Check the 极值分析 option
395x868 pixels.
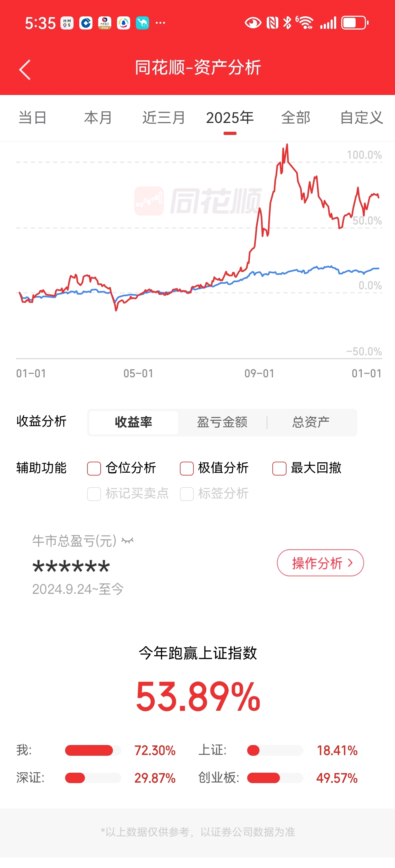[x=187, y=468]
